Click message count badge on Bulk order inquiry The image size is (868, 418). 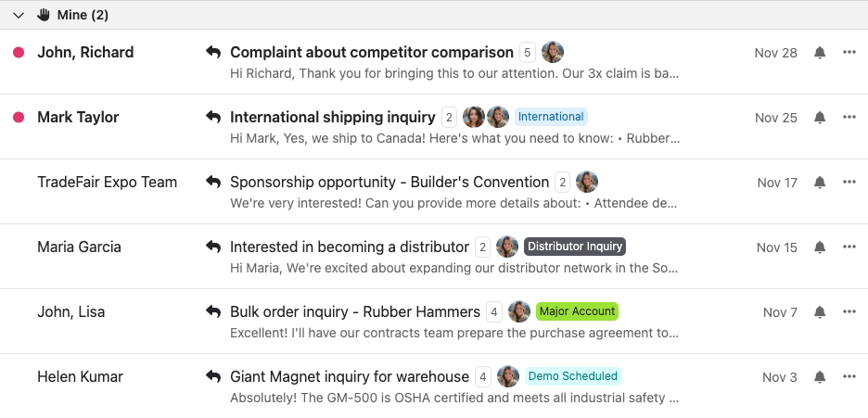[x=494, y=312]
